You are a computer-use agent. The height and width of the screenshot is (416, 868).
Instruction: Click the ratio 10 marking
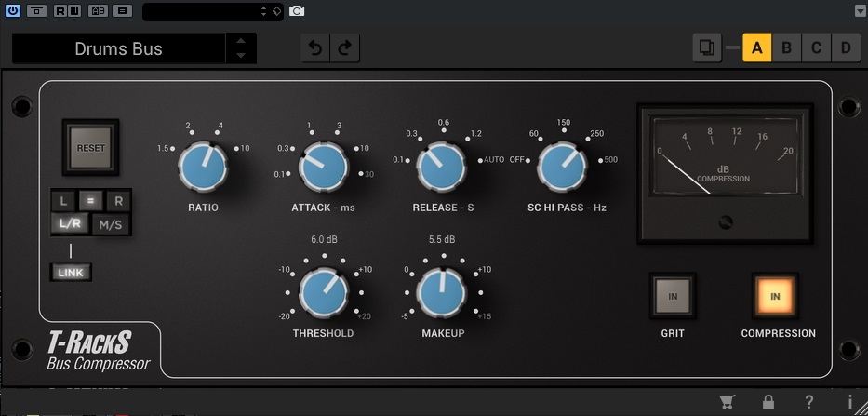tap(245, 148)
